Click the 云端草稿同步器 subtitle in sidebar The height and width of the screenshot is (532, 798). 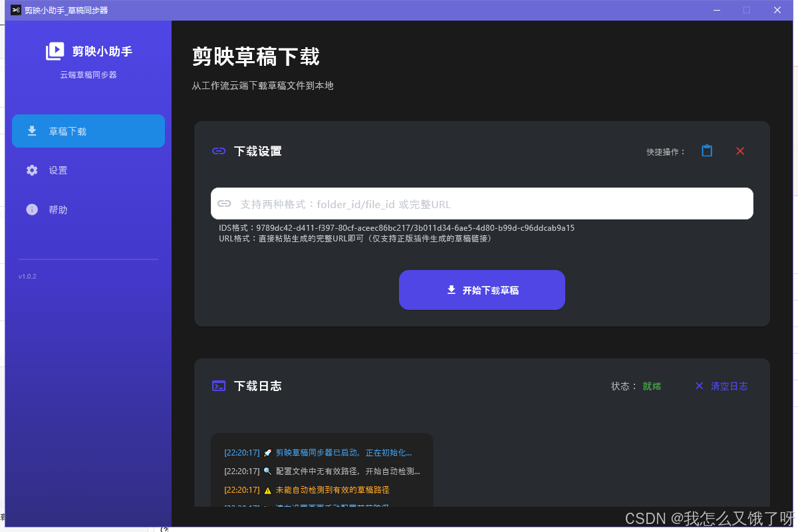88,75
